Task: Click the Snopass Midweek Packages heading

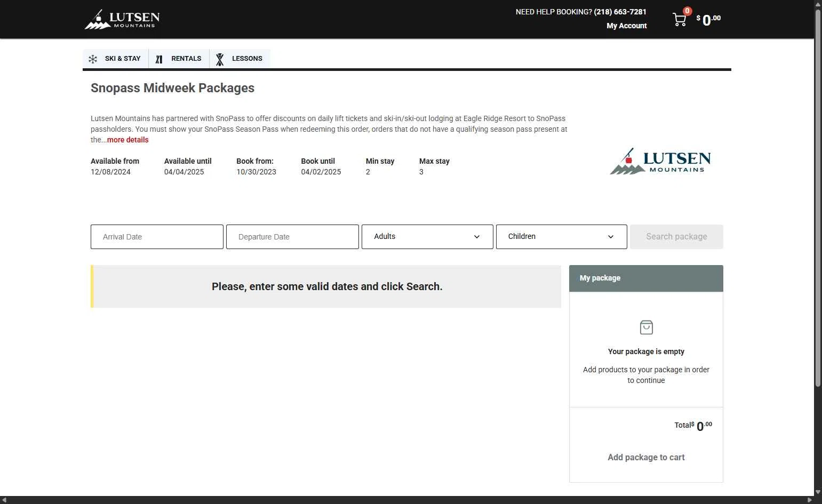Action: pyautogui.click(x=172, y=88)
